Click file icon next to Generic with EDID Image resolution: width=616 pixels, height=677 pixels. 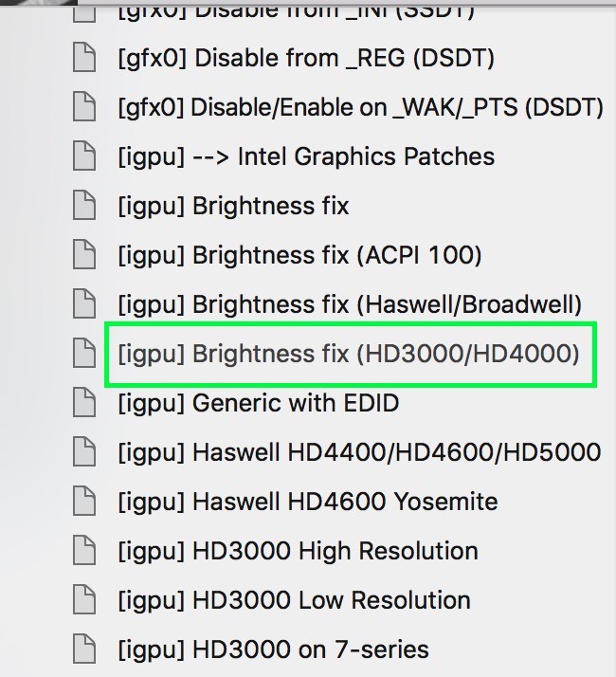(85, 403)
